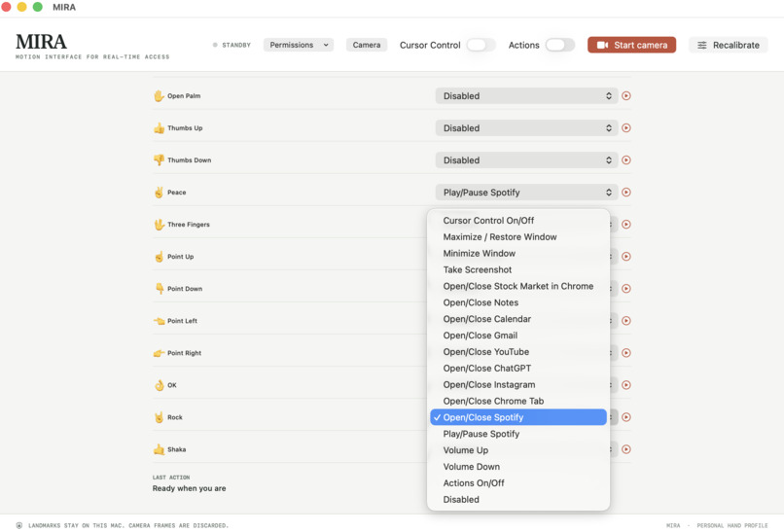The width and height of the screenshot is (784, 532).
Task: Test the Point Up gesture play icon
Action: (x=626, y=257)
